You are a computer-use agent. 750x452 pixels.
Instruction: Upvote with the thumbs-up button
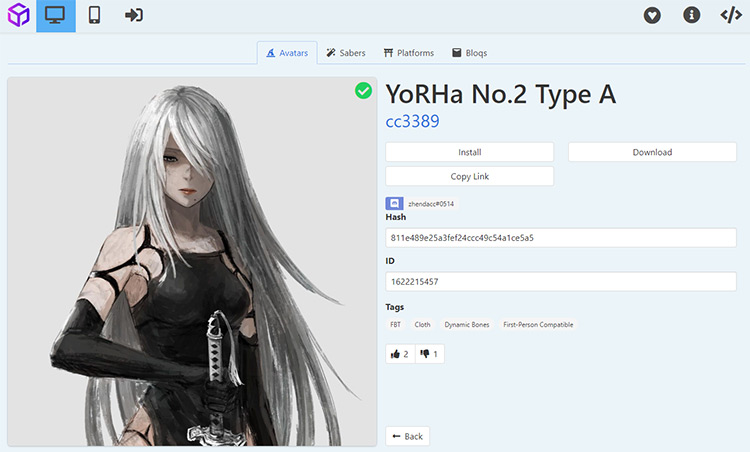click(x=400, y=354)
